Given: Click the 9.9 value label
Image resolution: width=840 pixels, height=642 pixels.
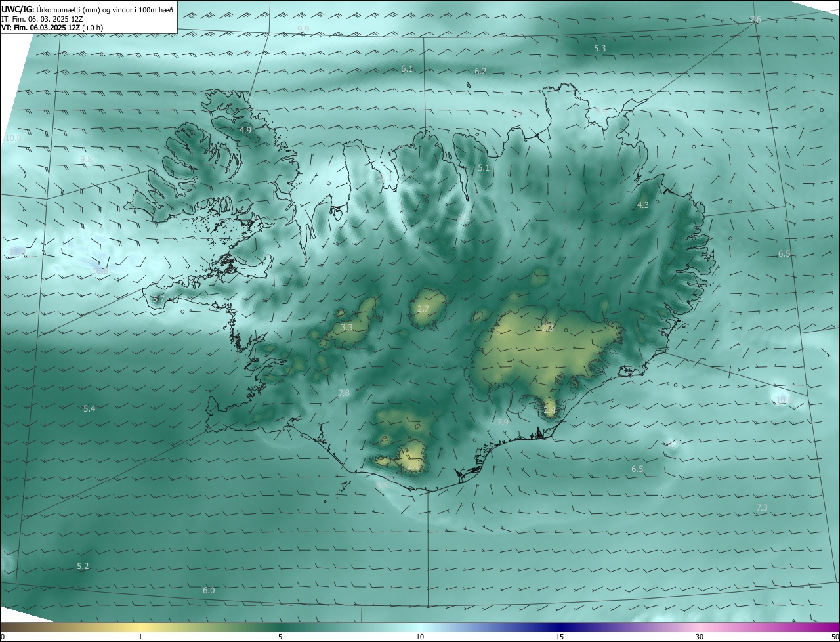Looking at the screenshot, I should 303,30.
